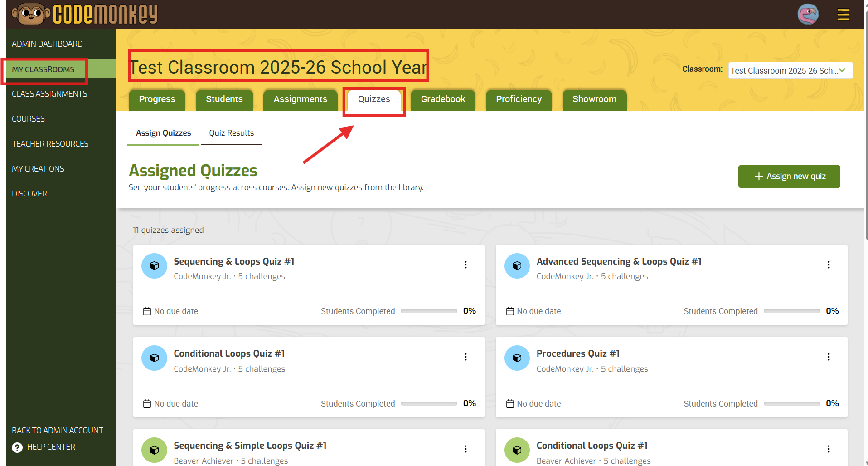868x466 pixels.
Task: Click the '11 quizzes assigned' text
Action: coord(168,231)
